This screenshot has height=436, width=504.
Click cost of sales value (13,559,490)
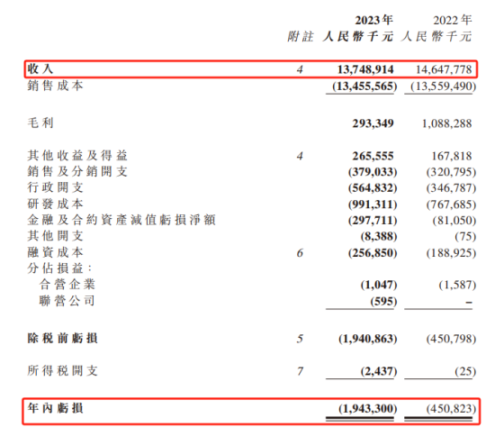pos(443,86)
